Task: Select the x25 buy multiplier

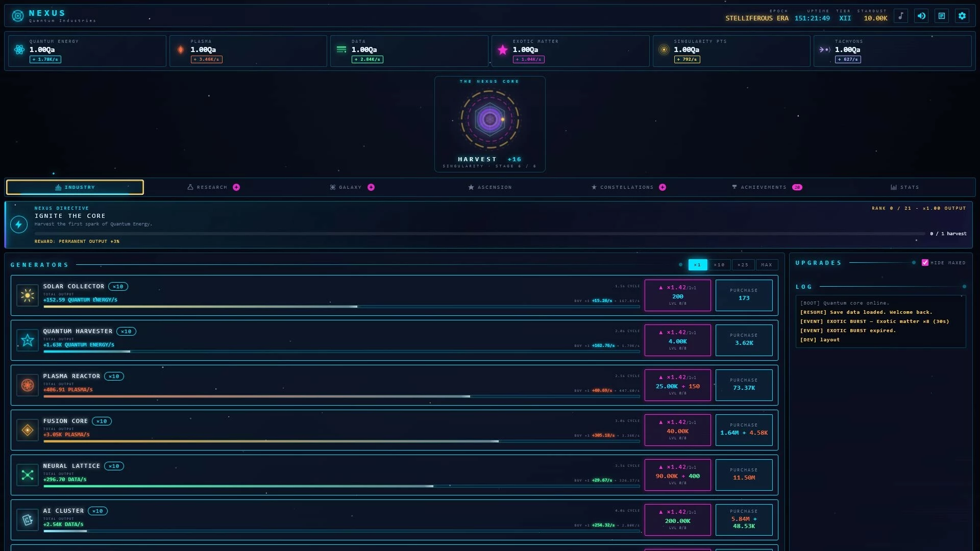Action: click(x=743, y=265)
